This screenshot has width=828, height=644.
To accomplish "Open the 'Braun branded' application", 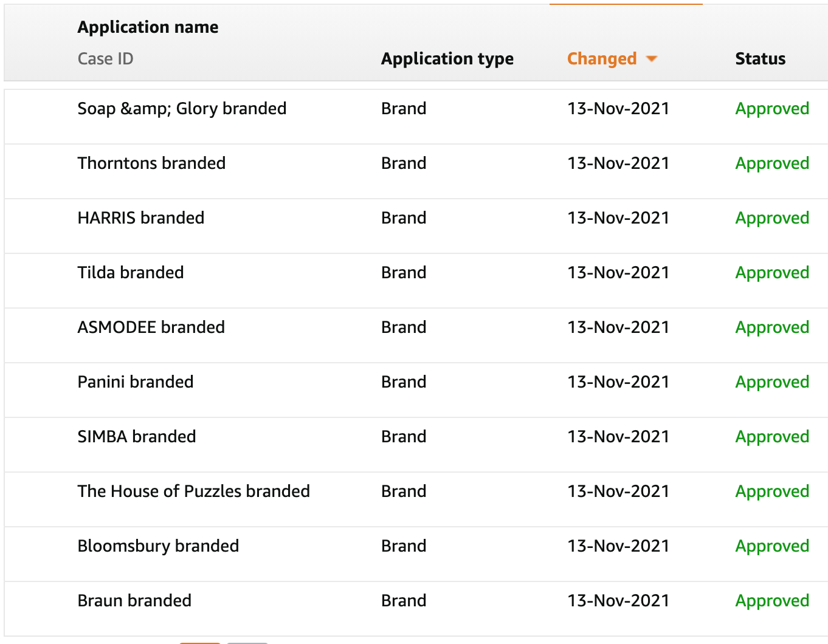I will 134,601.
